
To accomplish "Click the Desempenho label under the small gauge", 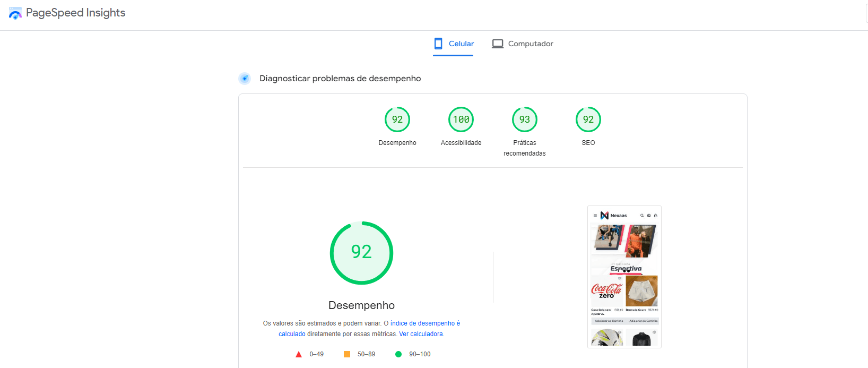I will [x=397, y=143].
